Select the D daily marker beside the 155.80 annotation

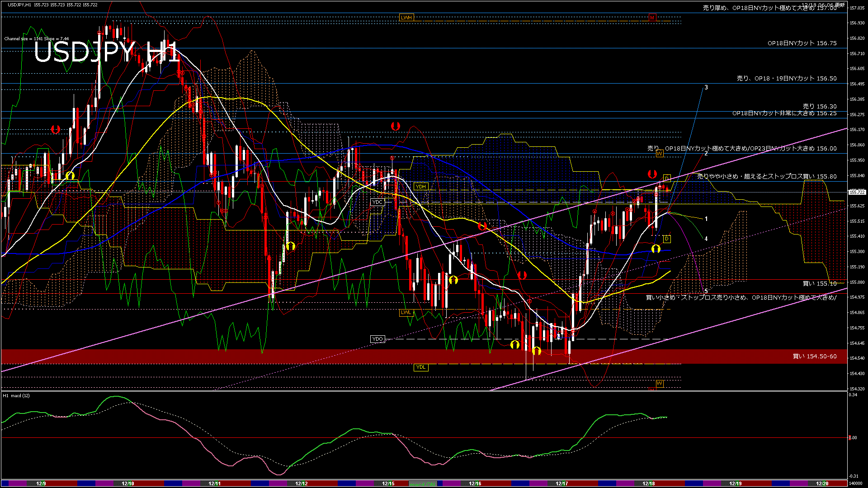point(667,178)
